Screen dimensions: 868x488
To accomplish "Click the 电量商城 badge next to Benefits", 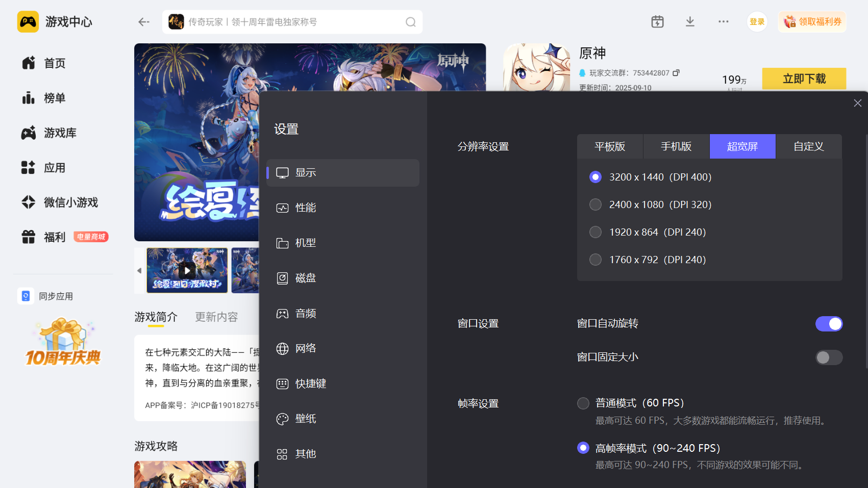I will (x=91, y=237).
